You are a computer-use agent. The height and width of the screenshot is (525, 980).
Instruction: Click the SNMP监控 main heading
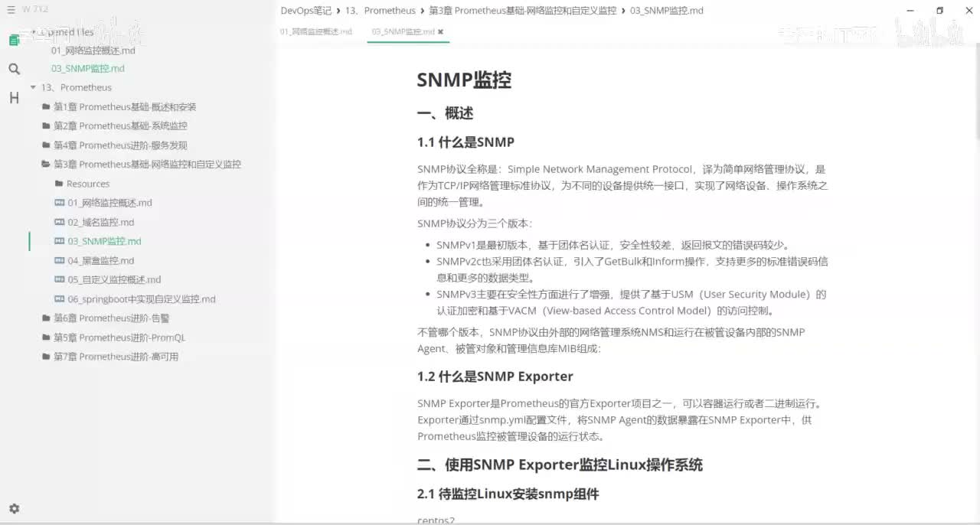tap(464, 80)
